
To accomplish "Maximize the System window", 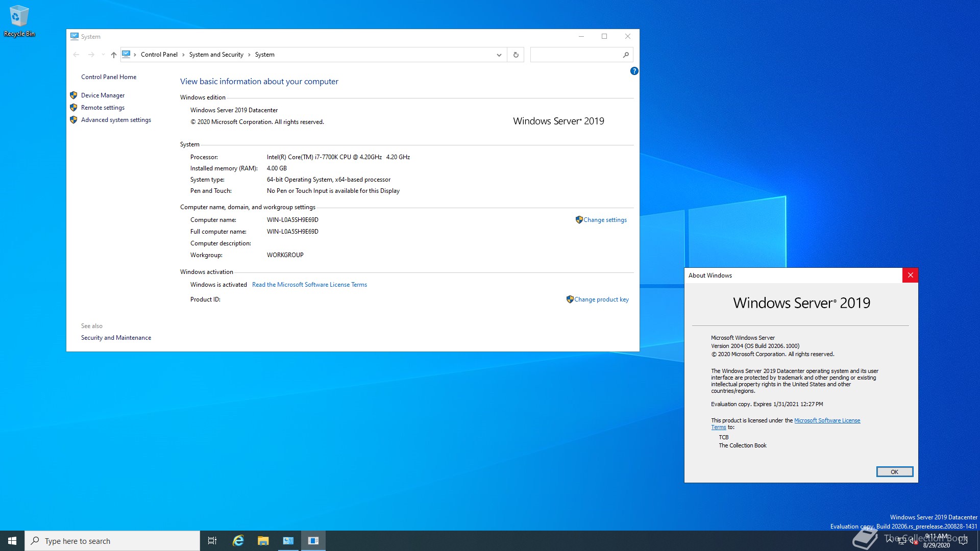I will [x=604, y=36].
